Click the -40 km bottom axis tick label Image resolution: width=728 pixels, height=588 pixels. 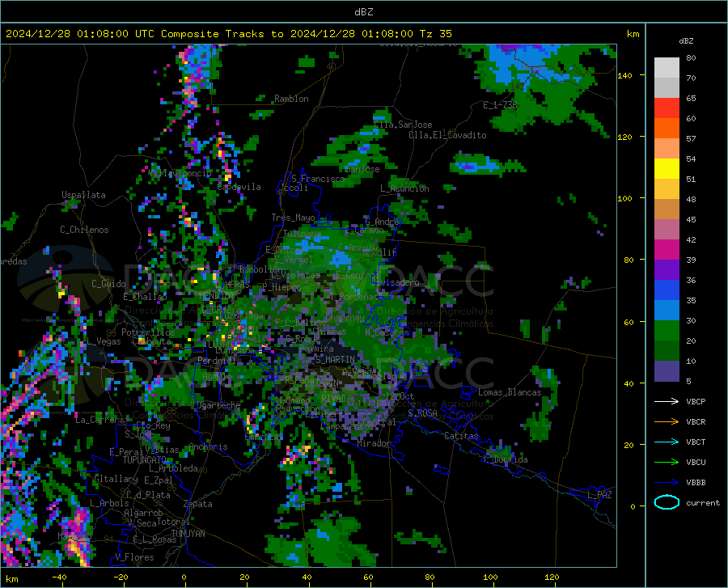click(x=59, y=577)
